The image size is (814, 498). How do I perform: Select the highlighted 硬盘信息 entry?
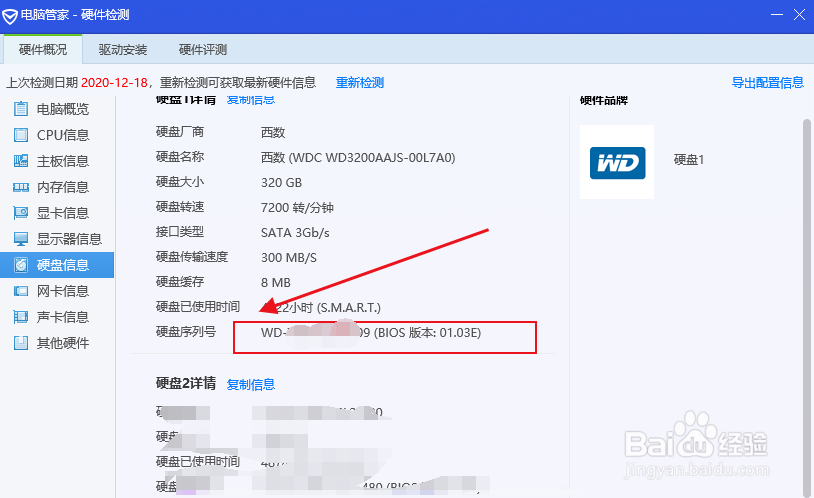(x=57, y=265)
